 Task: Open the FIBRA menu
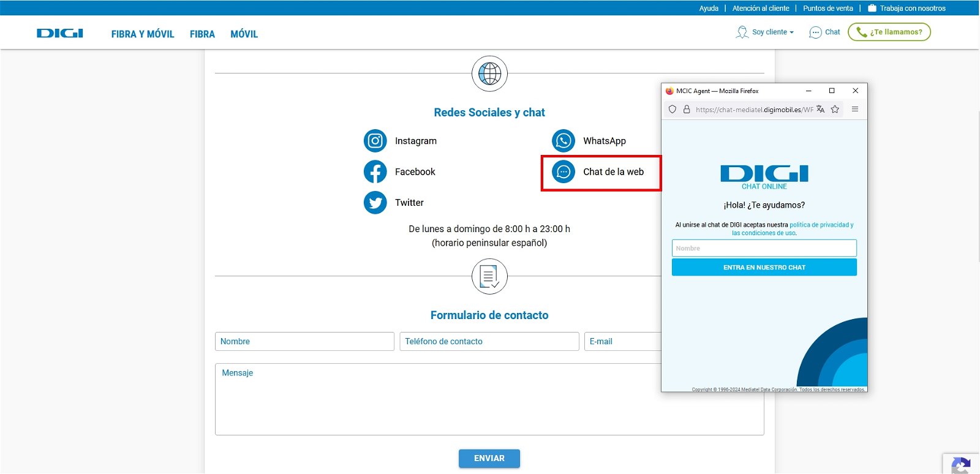coord(202,34)
